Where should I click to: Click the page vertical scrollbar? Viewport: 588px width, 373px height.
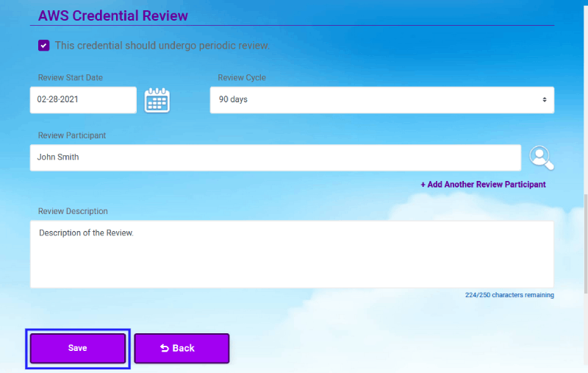[585, 244]
